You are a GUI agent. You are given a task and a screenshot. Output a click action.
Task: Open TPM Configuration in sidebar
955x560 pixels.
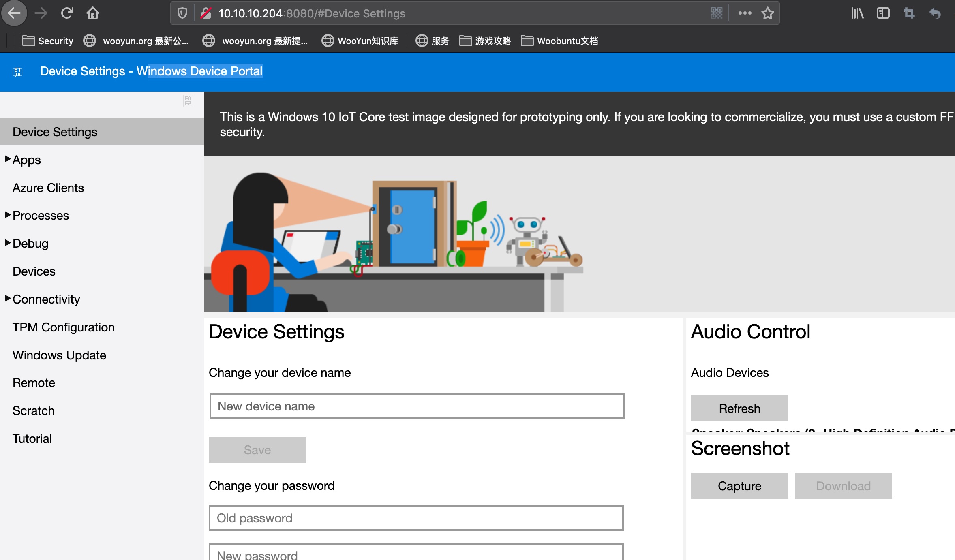(x=63, y=327)
